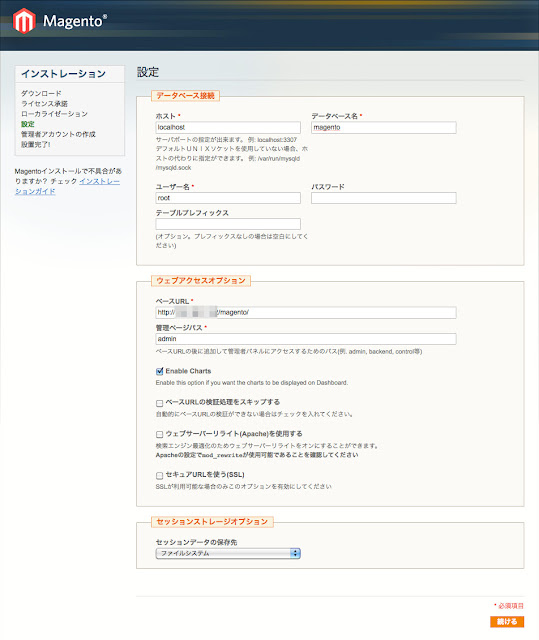Click the empty パスワード field
This screenshot has width=539, height=640.
pos(384,198)
